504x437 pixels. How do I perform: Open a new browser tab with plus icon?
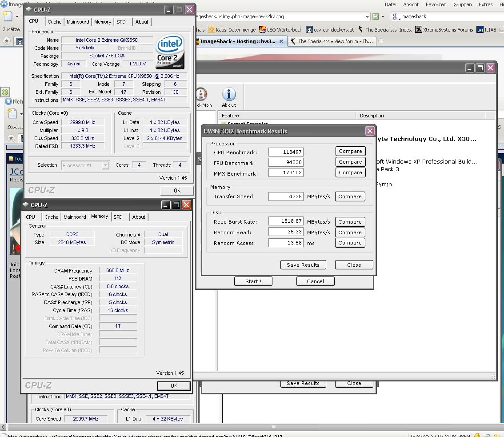(x=381, y=41)
